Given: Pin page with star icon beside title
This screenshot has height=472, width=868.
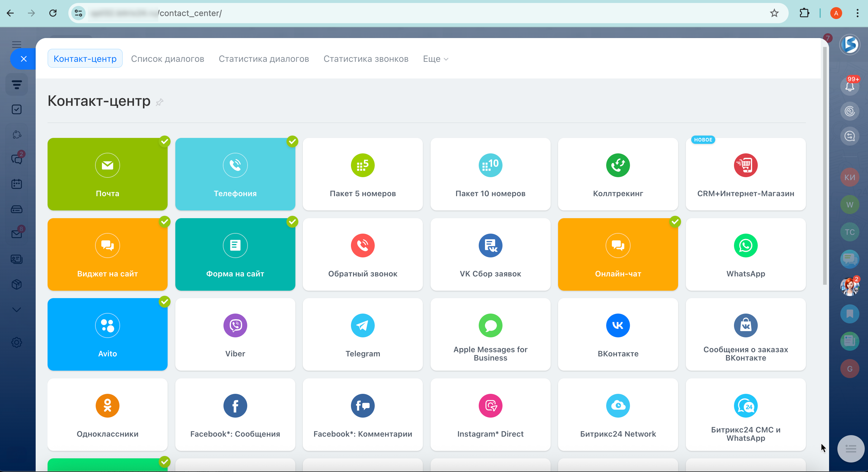Looking at the screenshot, I should [159, 102].
